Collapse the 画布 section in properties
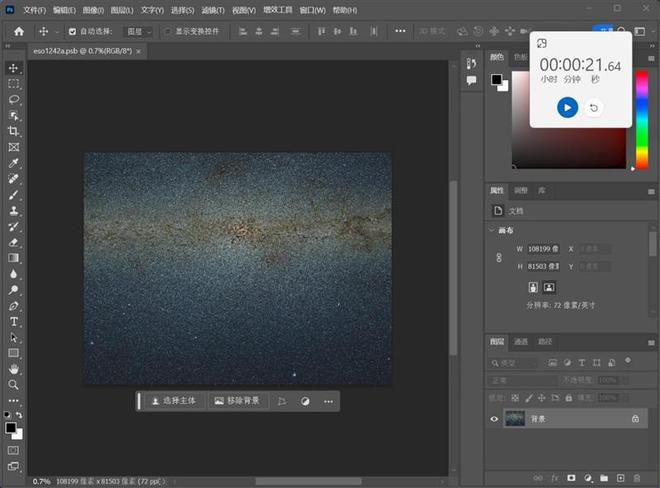 click(x=492, y=230)
